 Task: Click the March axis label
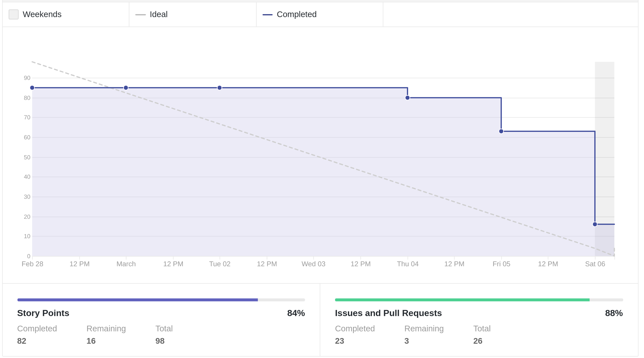pyautogui.click(x=126, y=264)
